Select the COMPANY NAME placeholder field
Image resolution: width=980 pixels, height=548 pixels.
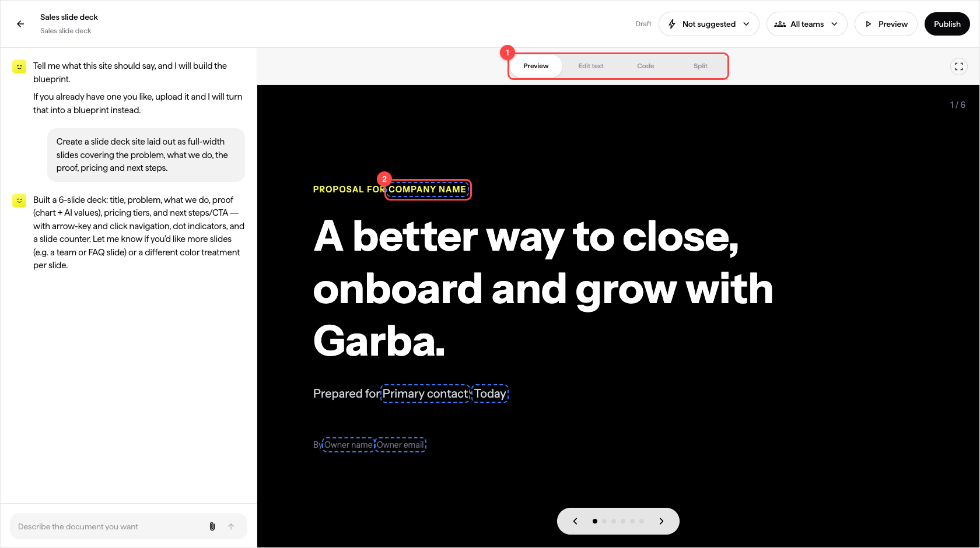[428, 189]
